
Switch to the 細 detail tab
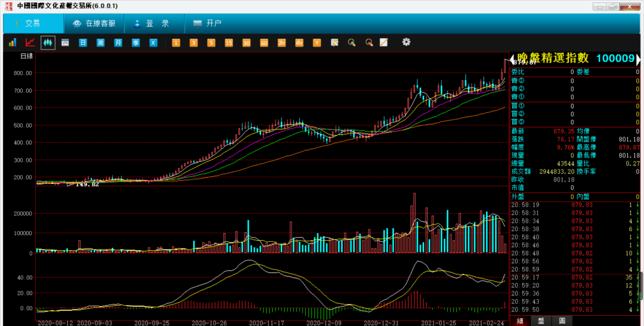pyautogui.click(x=520, y=321)
